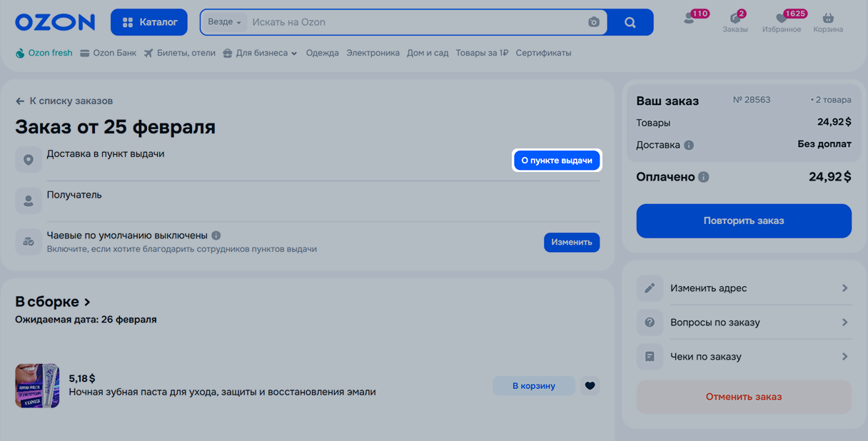Click the Искать на Ozon search field
This screenshot has width=868, height=441.
[x=414, y=22]
